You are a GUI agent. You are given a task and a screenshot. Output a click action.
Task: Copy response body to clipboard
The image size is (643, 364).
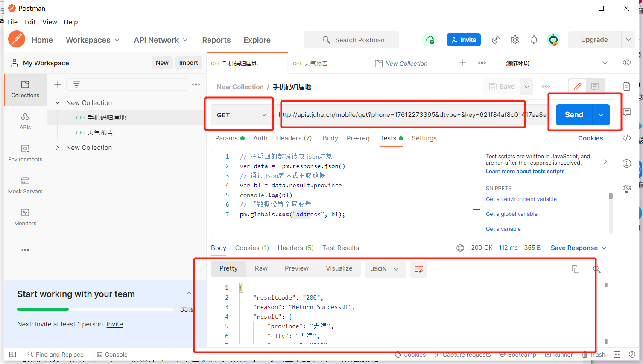pyautogui.click(x=576, y=269)
